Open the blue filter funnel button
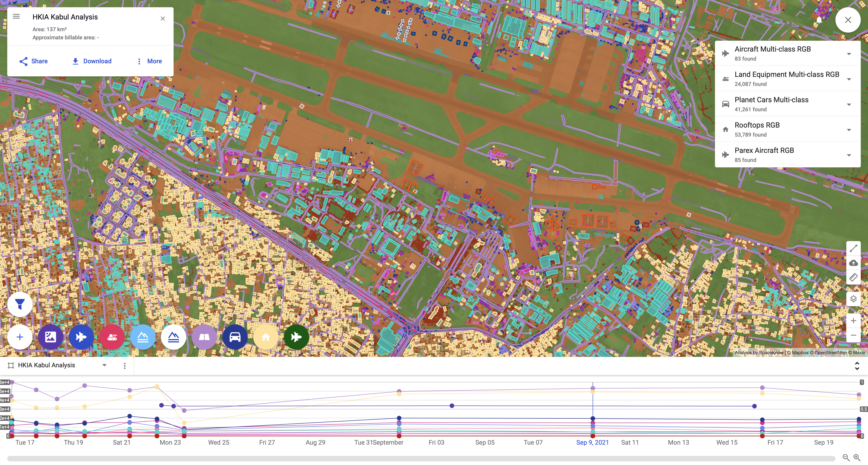The image size is (868, 465). [20, 304]
